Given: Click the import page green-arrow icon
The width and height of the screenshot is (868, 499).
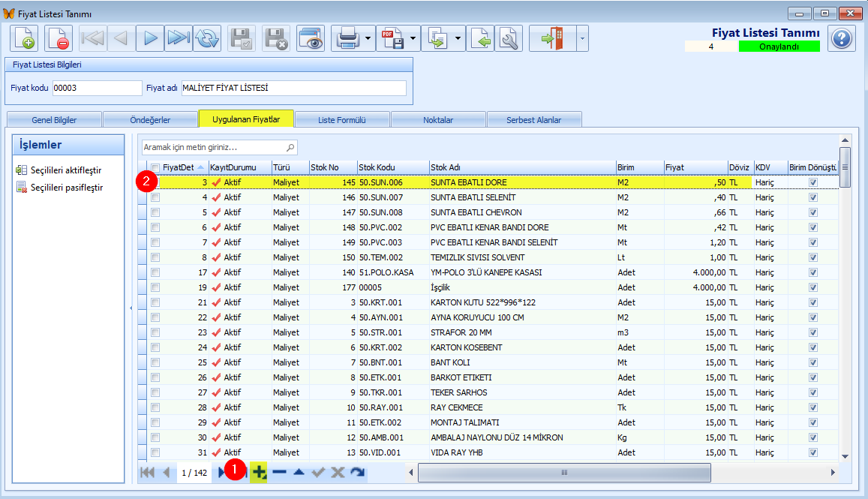Looking at the screenshot, I should coord(480,38).
